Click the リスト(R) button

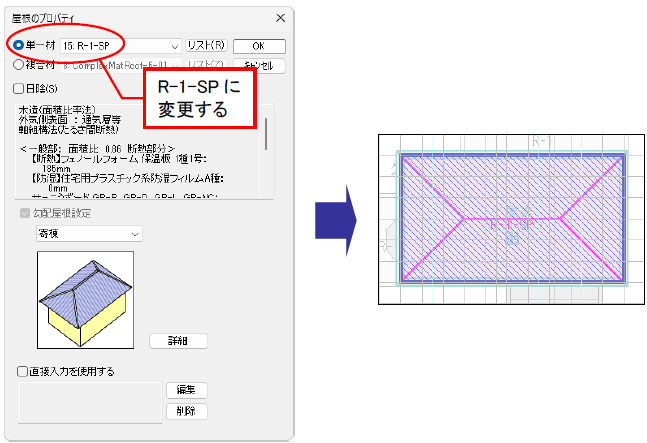(207, 46)
